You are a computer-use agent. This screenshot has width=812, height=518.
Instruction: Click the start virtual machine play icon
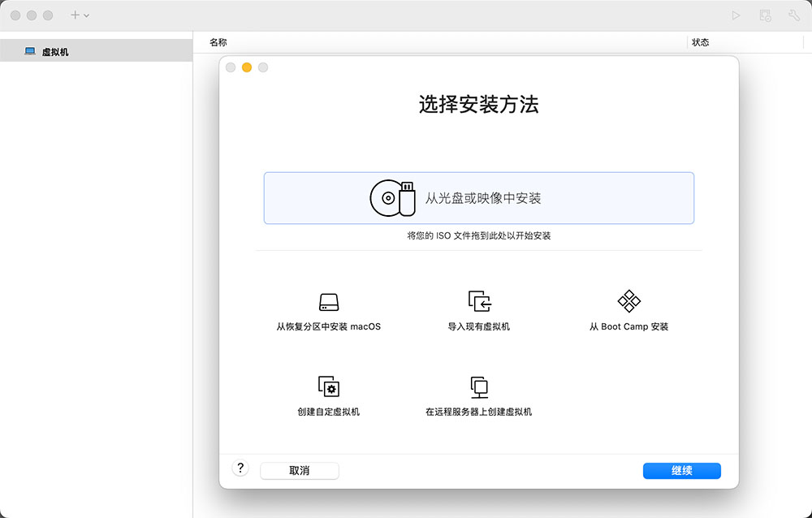[734, 15]
